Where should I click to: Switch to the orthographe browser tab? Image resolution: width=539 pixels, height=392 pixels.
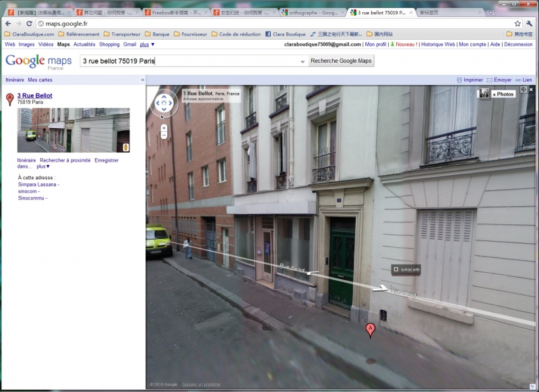pyautogui.click(x=312, y=12)
